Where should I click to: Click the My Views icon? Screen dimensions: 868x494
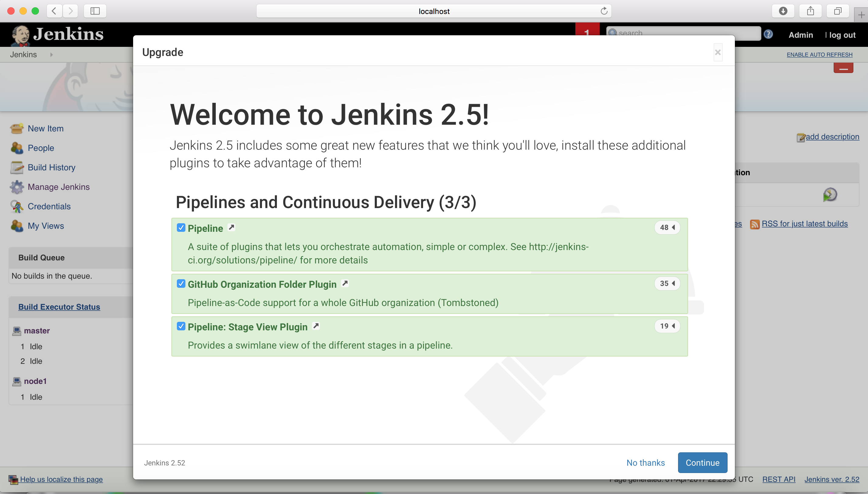(x=17, y=226)
